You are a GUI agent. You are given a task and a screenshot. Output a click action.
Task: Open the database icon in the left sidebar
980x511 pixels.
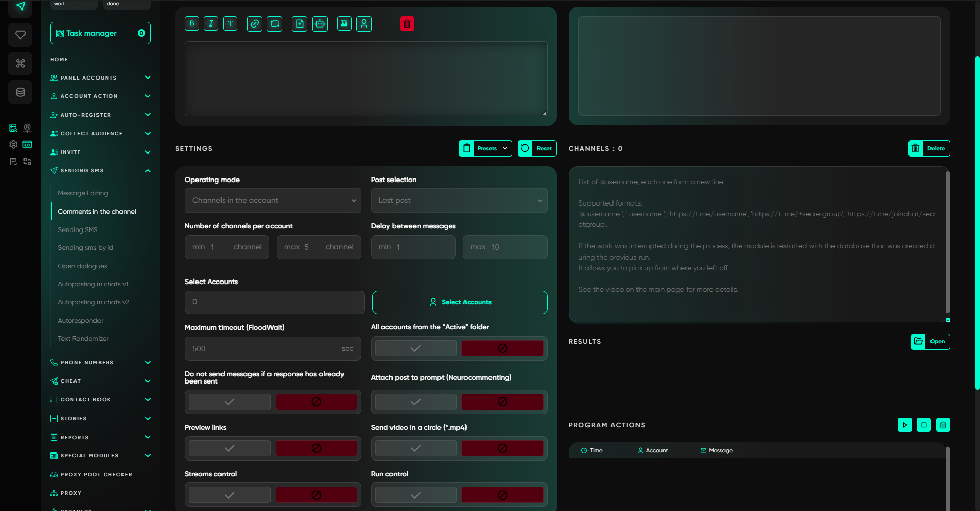point(20,92)
